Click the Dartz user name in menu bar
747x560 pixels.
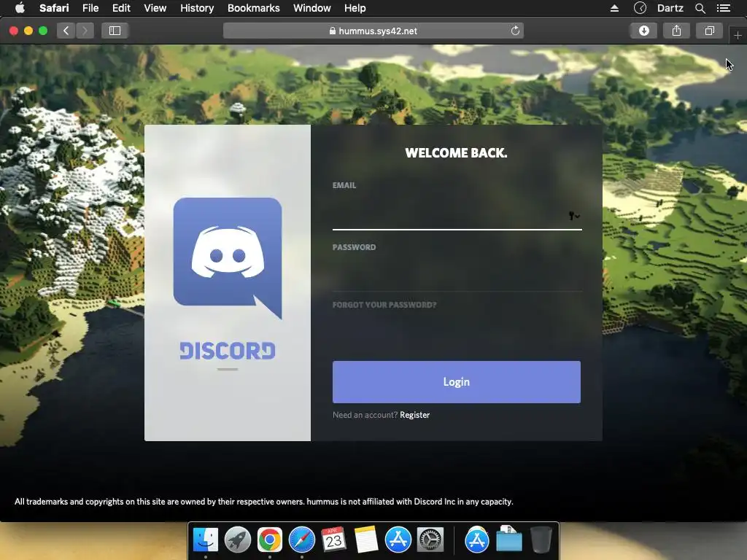[670, 8]
